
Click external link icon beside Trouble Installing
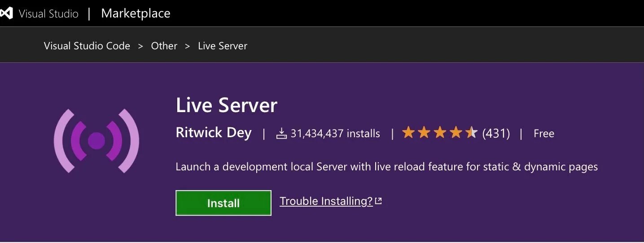click(x=378, y=201)
